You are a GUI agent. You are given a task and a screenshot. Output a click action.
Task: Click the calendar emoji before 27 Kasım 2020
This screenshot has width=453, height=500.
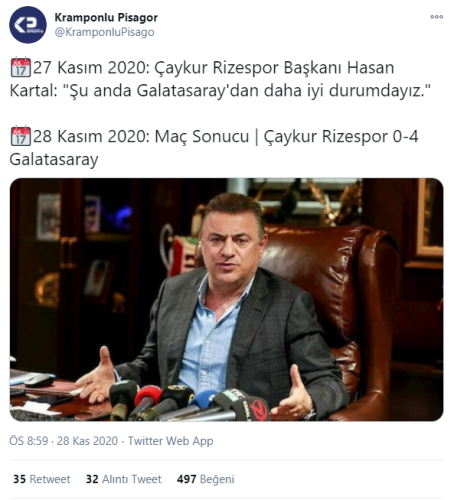21,68
